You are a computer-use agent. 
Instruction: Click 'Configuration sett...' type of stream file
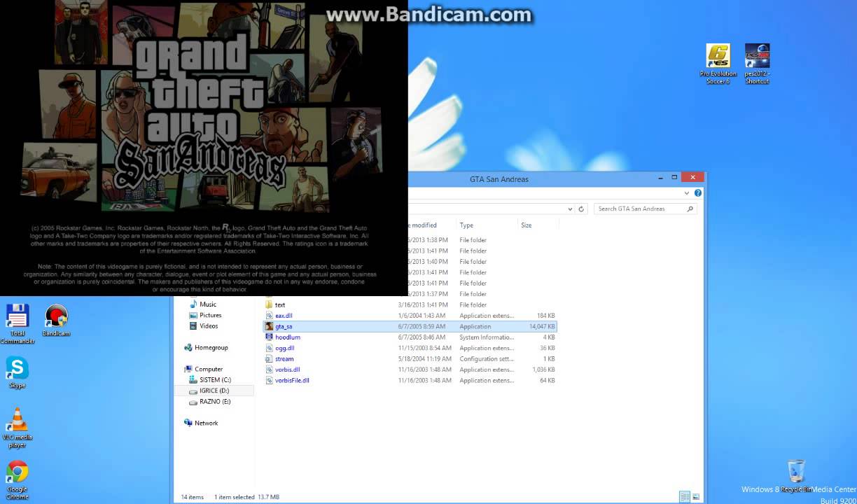point(487,359)
